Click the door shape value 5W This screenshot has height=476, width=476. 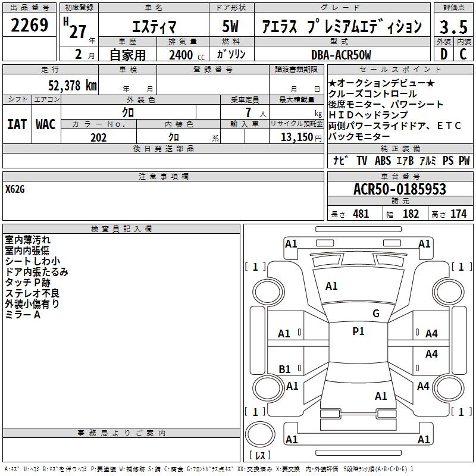[x=230, y=26]
